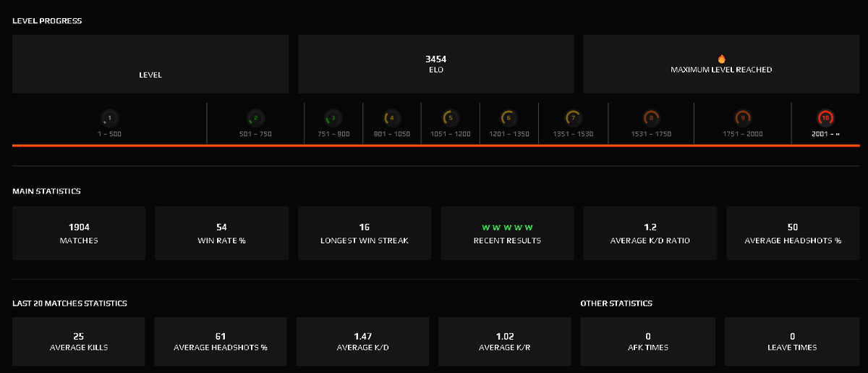Click the '1 – 500' ELO range text

109,135
